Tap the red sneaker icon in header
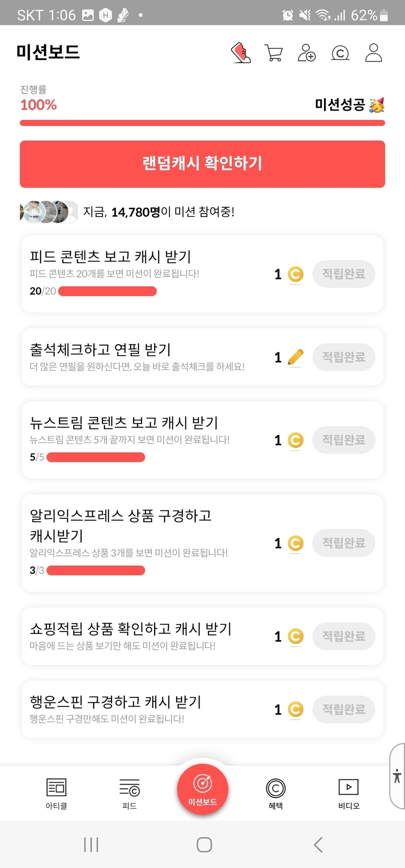Image resolution: width=405 pixels, height=868 pixels. 241,53
